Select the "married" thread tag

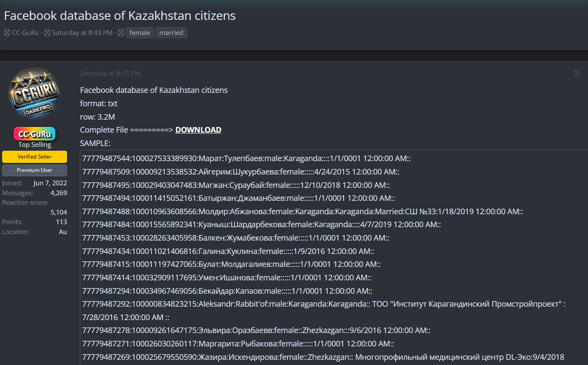[171, 33]
